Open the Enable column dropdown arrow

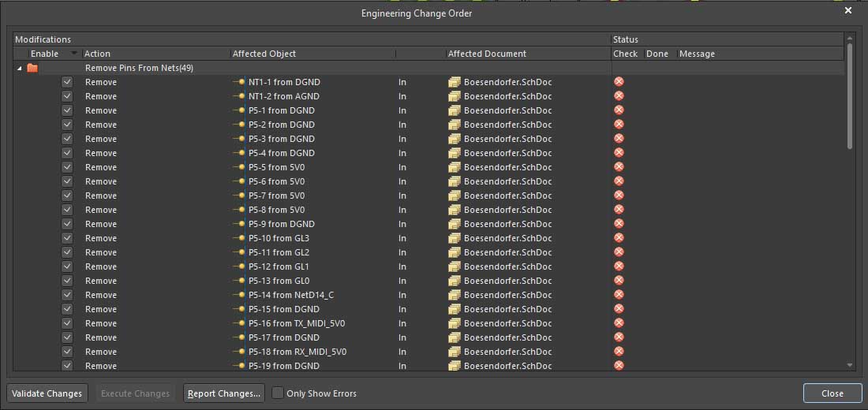click(74, 54)
